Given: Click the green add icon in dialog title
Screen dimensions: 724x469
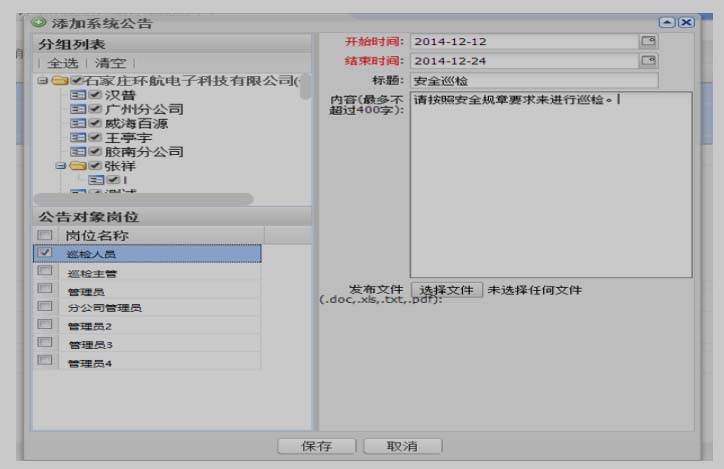Looking at the screenshot, I should coord(39,22).
